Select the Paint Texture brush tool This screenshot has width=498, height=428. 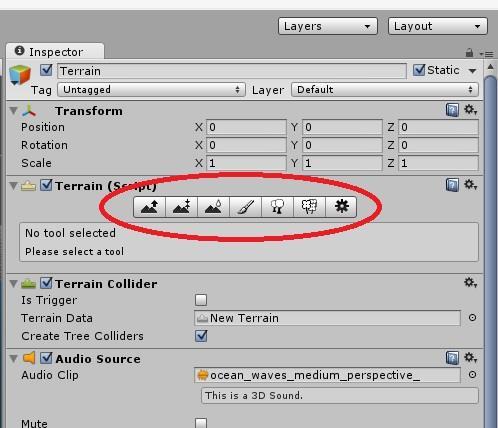(246, 207)
